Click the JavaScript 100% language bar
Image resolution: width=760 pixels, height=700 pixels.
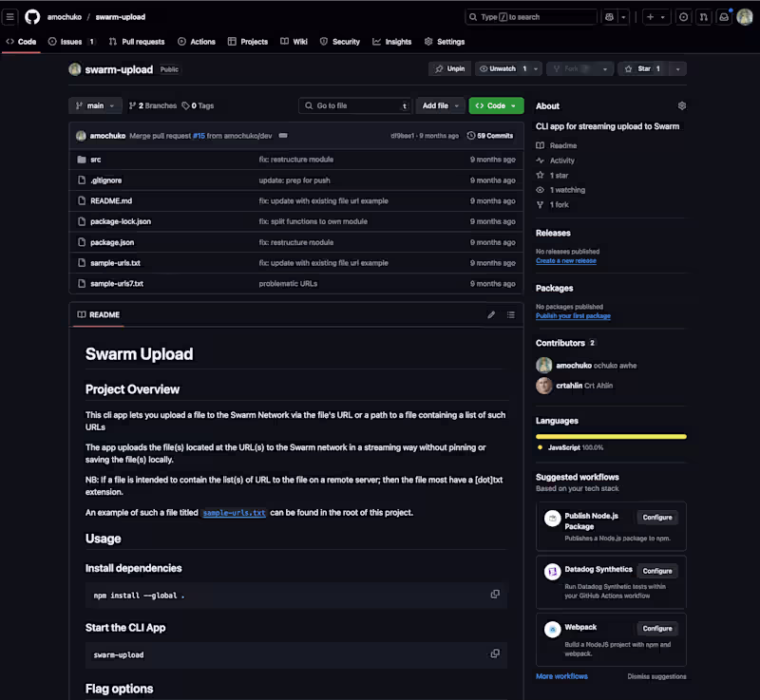pyautogui.click(x=611, y=436)
